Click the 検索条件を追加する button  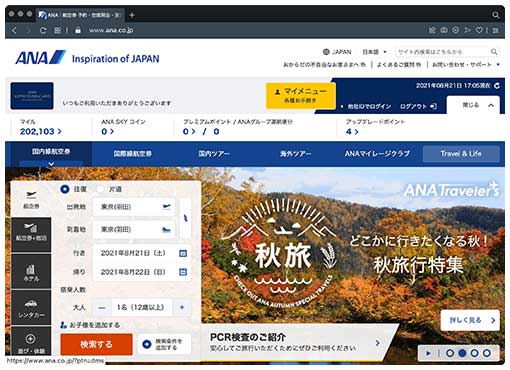pos(164,344)
